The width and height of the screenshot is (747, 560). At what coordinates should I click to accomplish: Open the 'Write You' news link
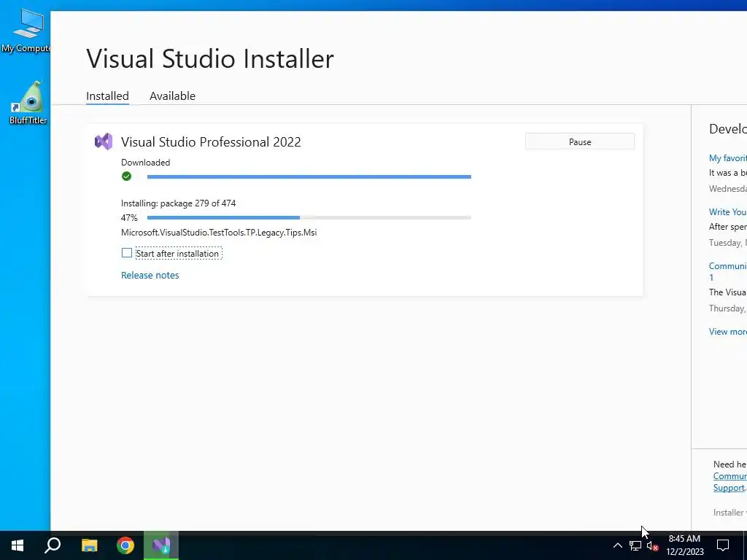[x=727, y=212]
